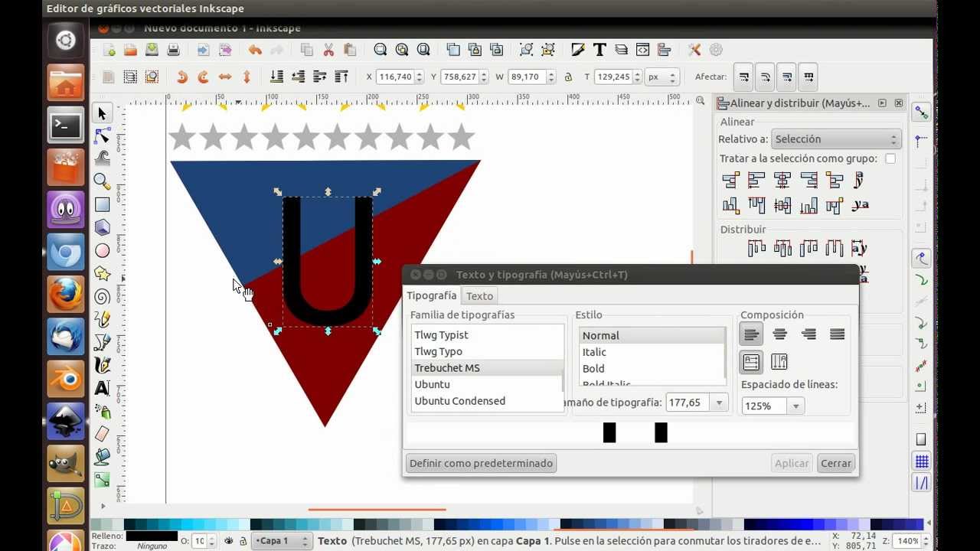This screenshot has width=980, height=551.
Task: Select the Tweak tool
Action: coord(102,158)
